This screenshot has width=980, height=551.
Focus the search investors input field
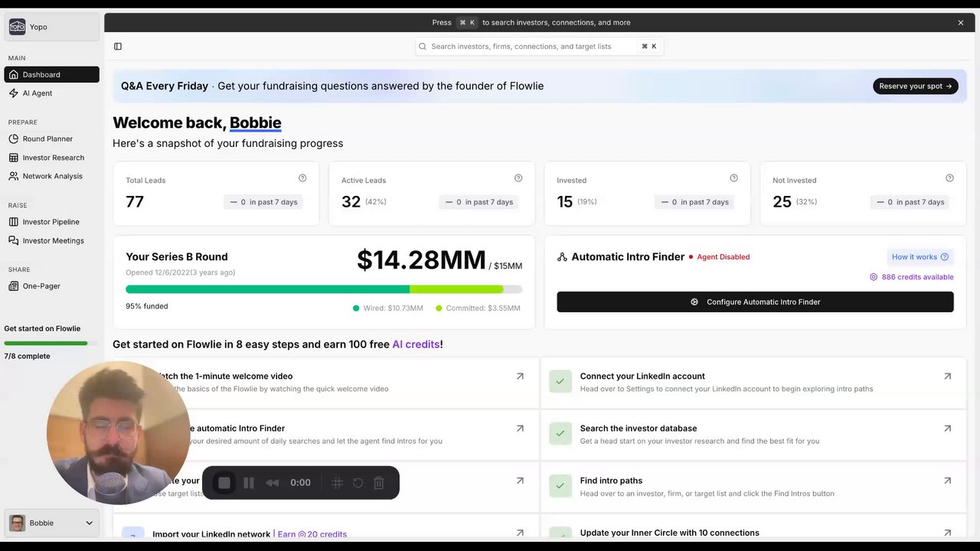[x=539, y=46]
